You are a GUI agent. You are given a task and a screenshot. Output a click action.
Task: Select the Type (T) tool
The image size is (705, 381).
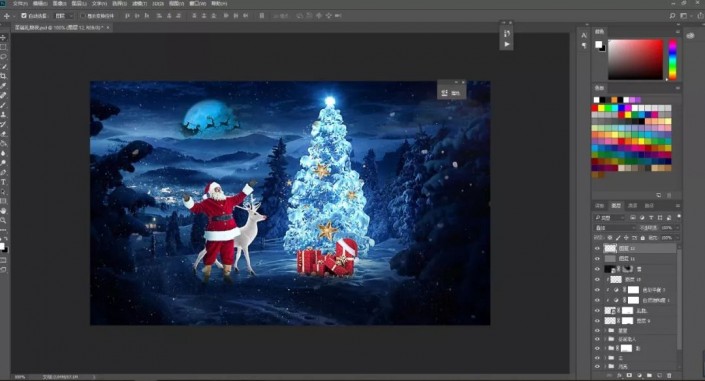pos(4,182)
